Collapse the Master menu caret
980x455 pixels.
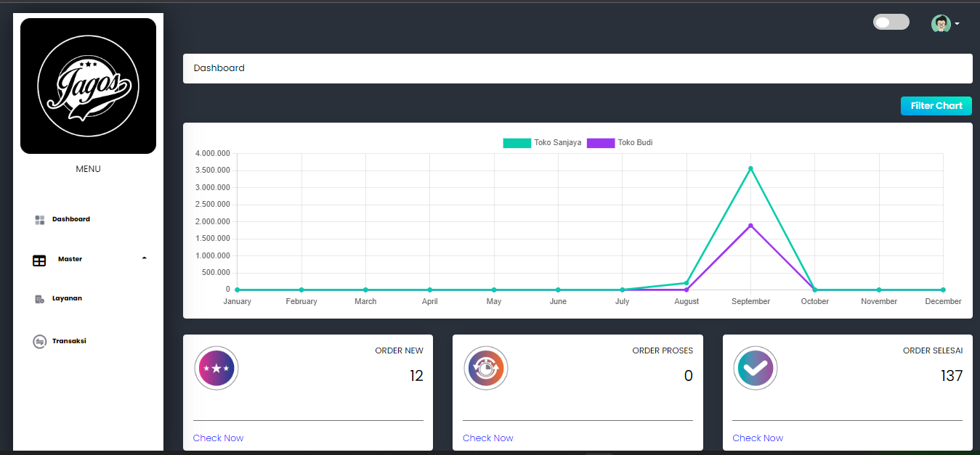pos(144,258)
